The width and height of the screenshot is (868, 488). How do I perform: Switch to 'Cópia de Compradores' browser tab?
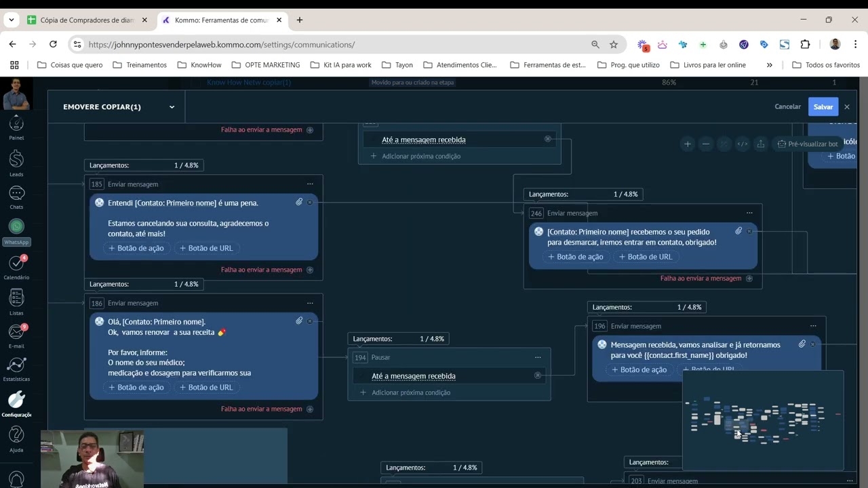coord(87,20)
